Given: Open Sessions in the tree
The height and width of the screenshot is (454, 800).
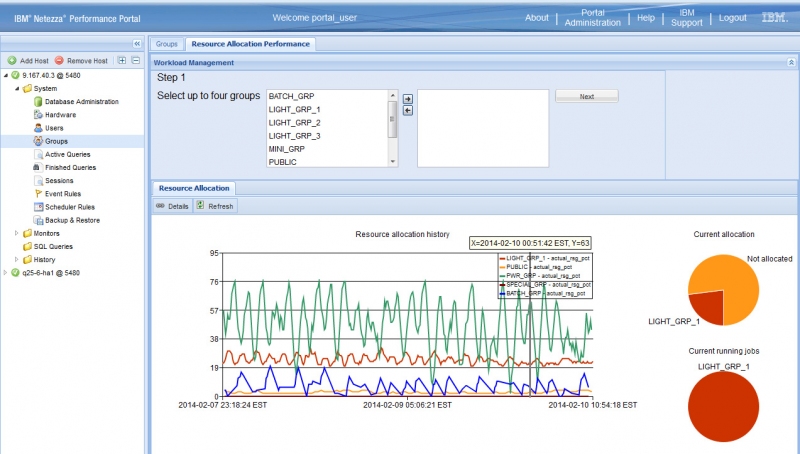Looking at the screenshot, I should click(x=59, y=181).
